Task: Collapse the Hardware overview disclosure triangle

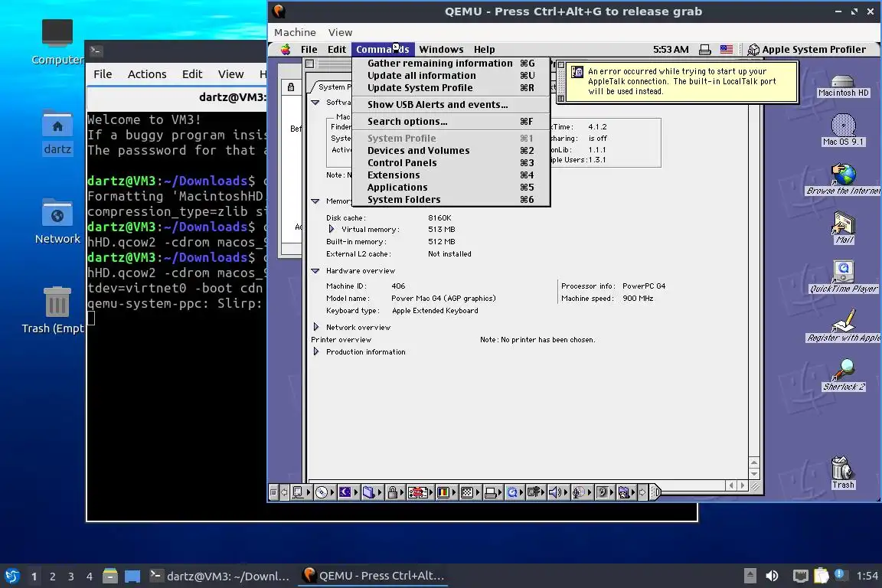Action: tap(315, 271)
